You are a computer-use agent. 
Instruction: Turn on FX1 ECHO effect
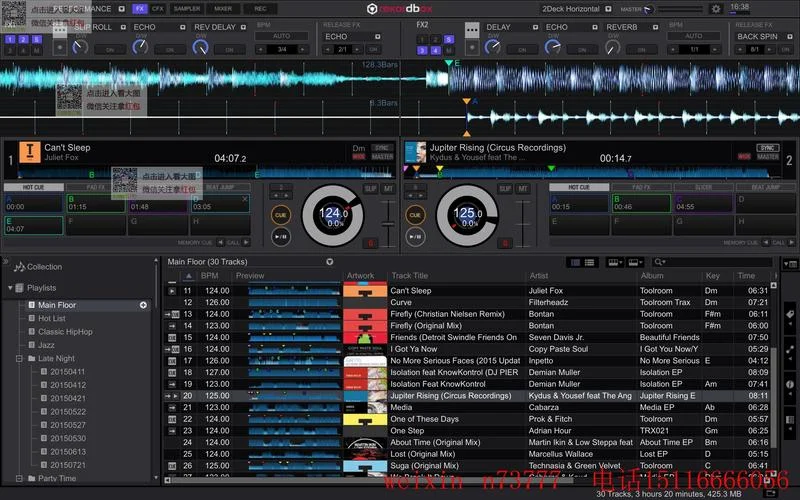pos(169,49)
